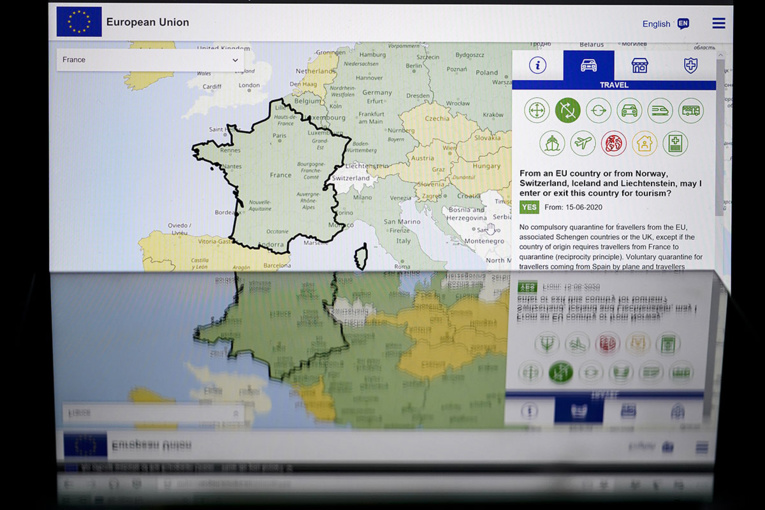Select the bus travel icon

(x=691, y=110)
